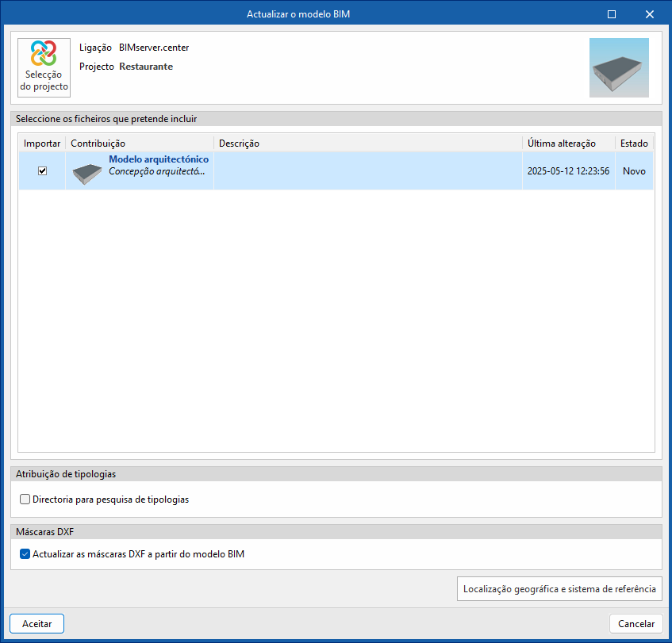Viewport: 672px width, 643px height.
Task: Click the Contribuição column header
Action: (140, 143)
